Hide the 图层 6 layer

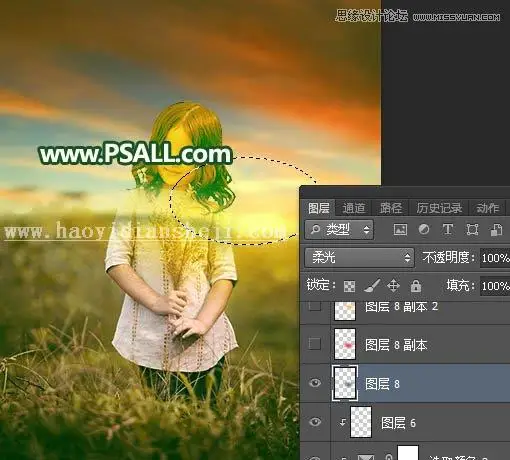tap(315, 422)
